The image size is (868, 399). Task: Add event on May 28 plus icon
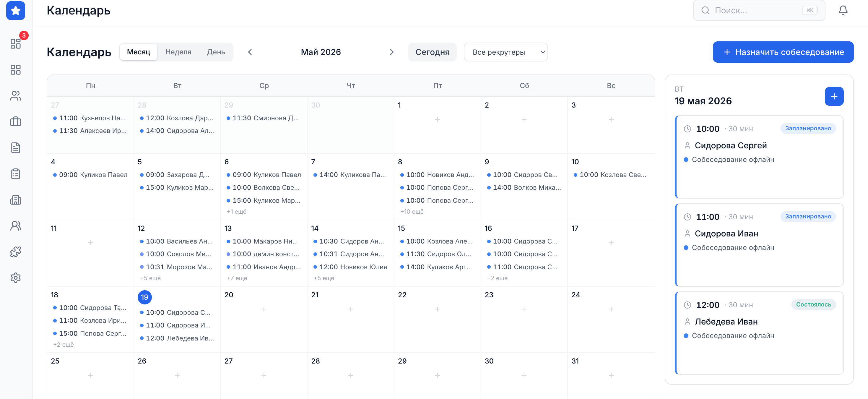point(350,375)
